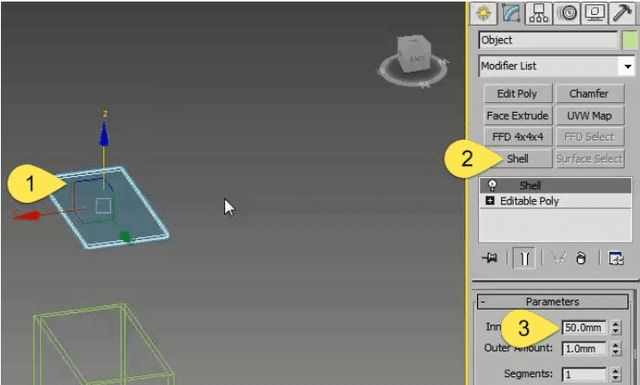The image size is (640, 385).
Task: Expand the Editable Poly plus icon
Action: (490, 200)
